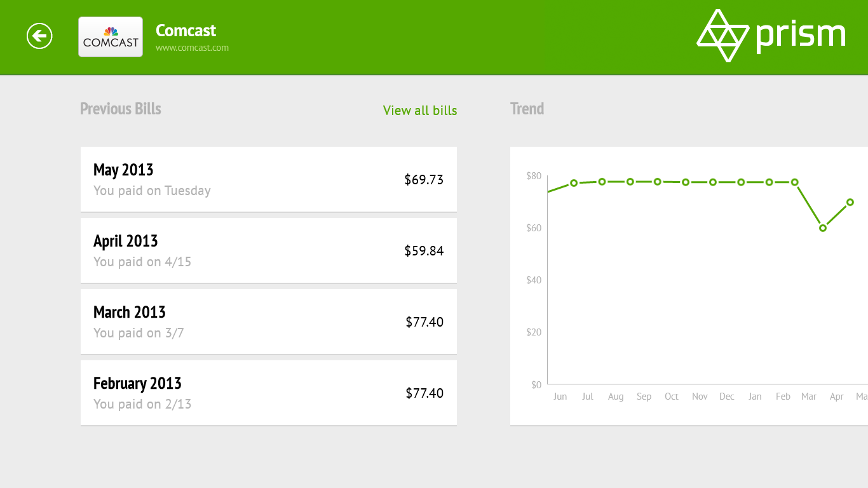The image size is (868, 488).
Task: Click the Oct data point marker
Action: pyautogui.click(x=658, y=182)
